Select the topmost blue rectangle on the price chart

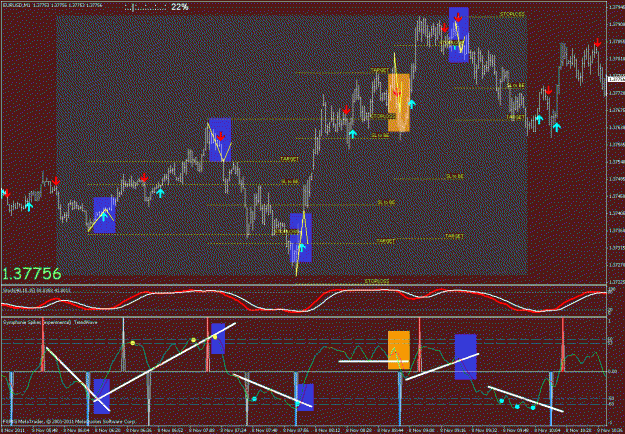(x=458, y=35)
